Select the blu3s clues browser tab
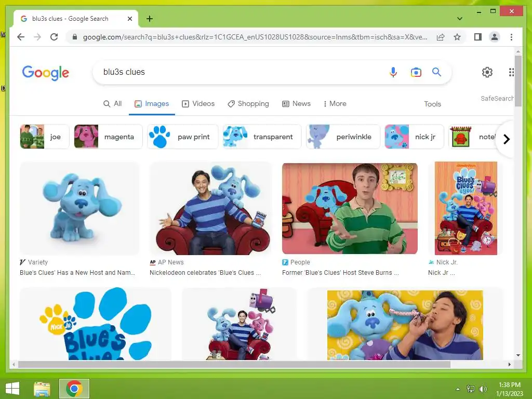Image resolution: width=532 pixels, height=399 pixels. (75, 19)
